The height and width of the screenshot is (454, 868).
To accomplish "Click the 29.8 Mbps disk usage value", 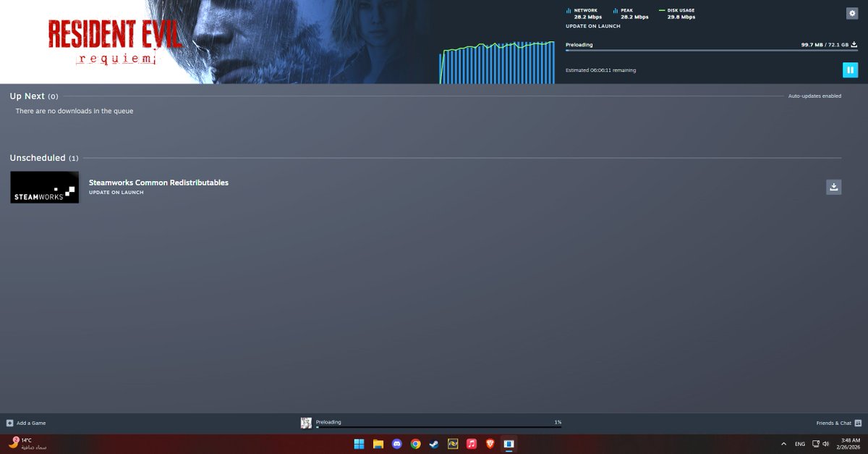I will tap(681, 17).
